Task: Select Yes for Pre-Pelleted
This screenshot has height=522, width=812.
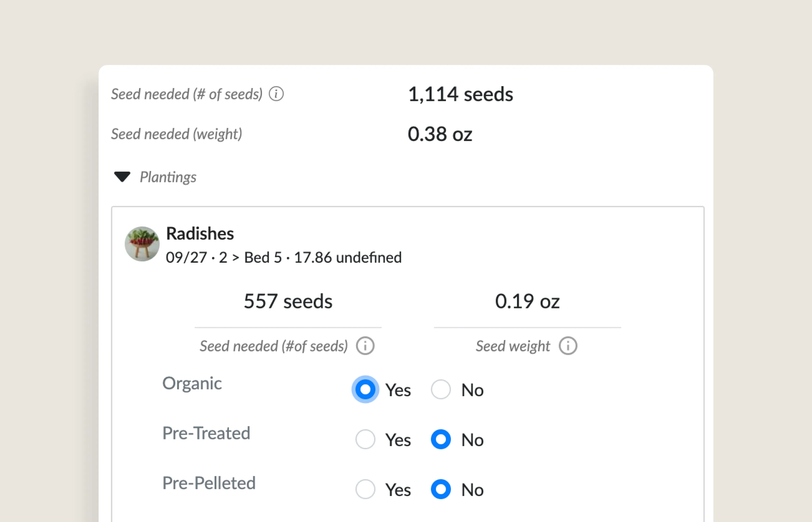Action: 365,489
